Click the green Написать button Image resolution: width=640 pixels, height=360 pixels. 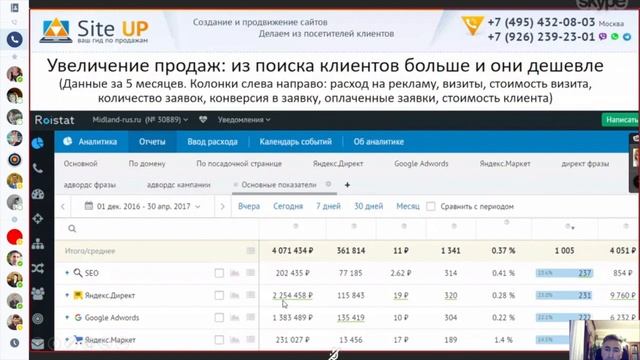(620, 120)
